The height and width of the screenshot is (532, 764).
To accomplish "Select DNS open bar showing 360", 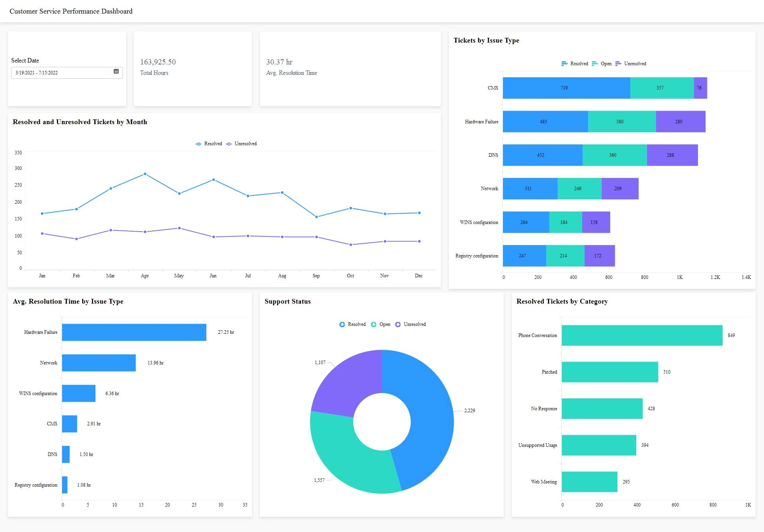I will coord(615,155).
